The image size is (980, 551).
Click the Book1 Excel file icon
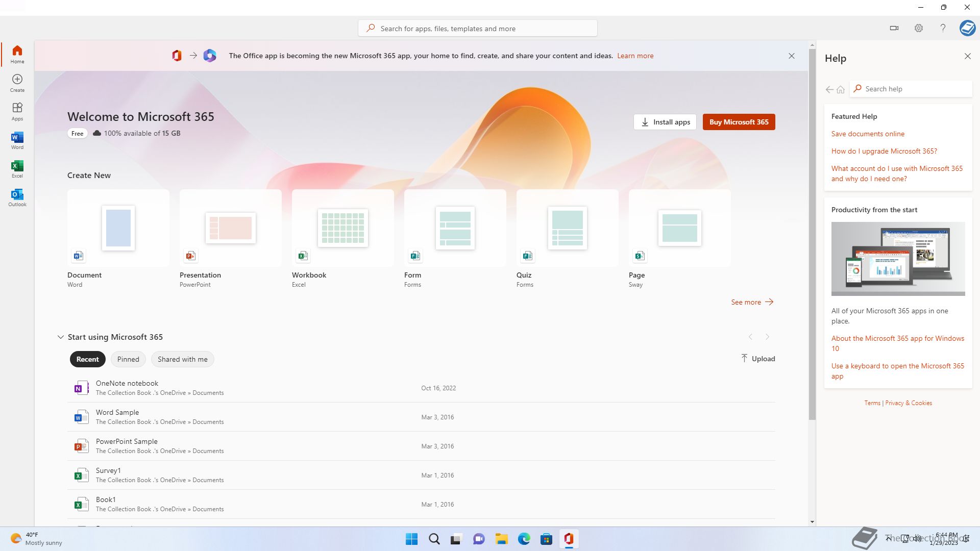pos(81,505)
